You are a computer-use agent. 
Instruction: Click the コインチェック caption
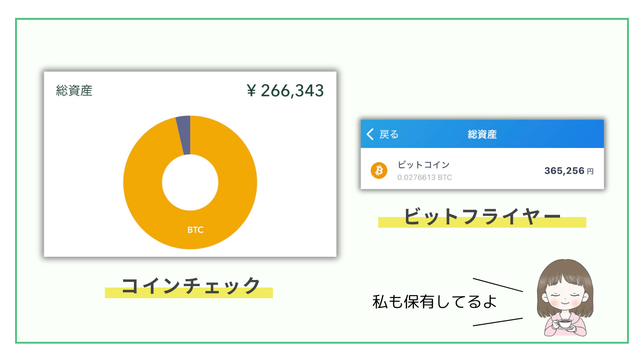tap(190, 286)
